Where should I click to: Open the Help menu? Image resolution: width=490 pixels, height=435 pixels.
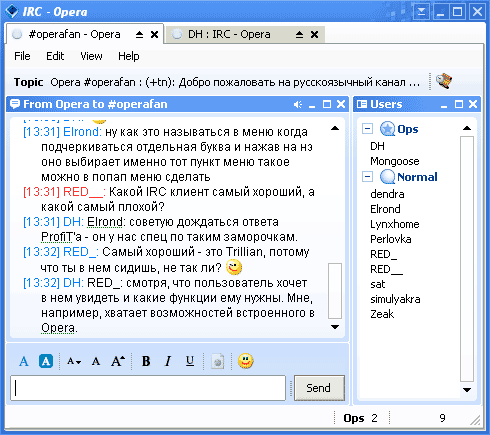click(x=129, y=56)
